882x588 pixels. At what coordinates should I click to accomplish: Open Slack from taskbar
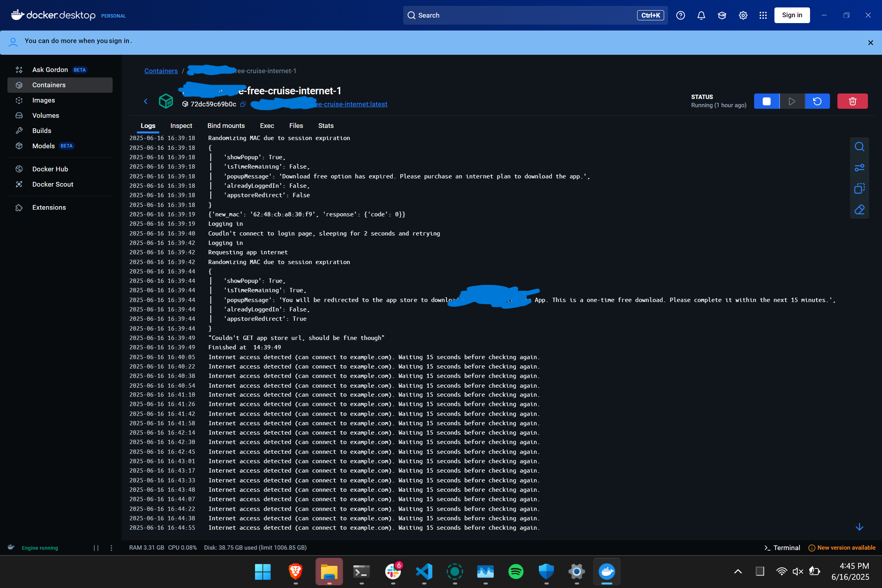393,572
